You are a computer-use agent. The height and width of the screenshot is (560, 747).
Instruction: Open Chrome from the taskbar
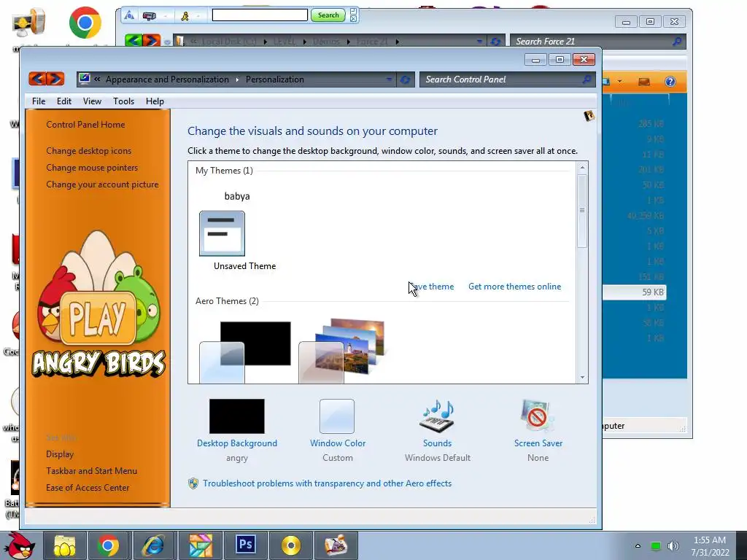[108, 545]
